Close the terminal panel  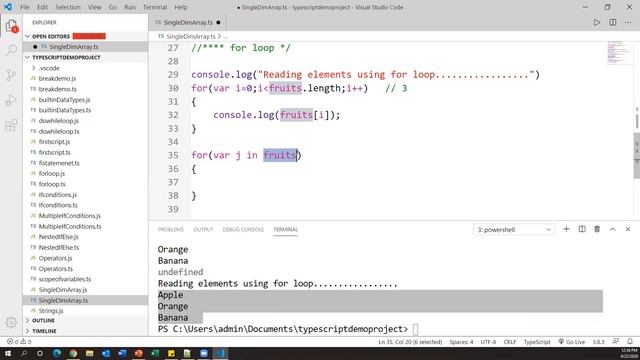tap(628, 229)
